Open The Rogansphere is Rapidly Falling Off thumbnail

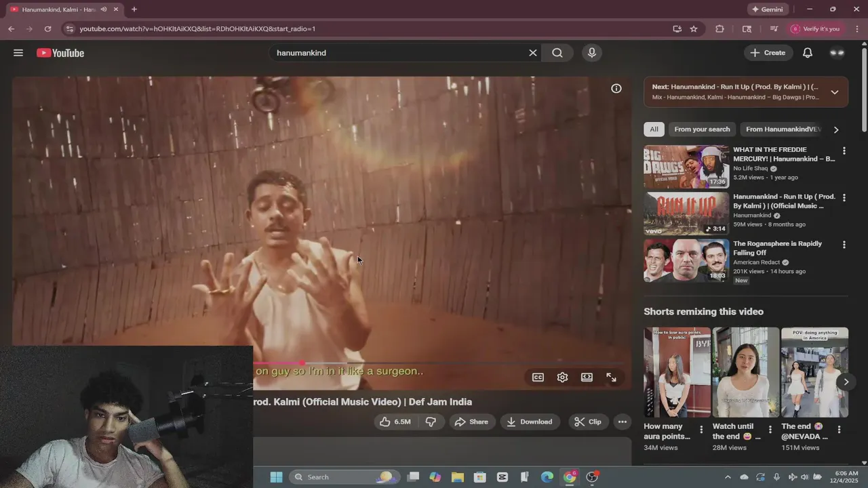click(x=686, y=260)
